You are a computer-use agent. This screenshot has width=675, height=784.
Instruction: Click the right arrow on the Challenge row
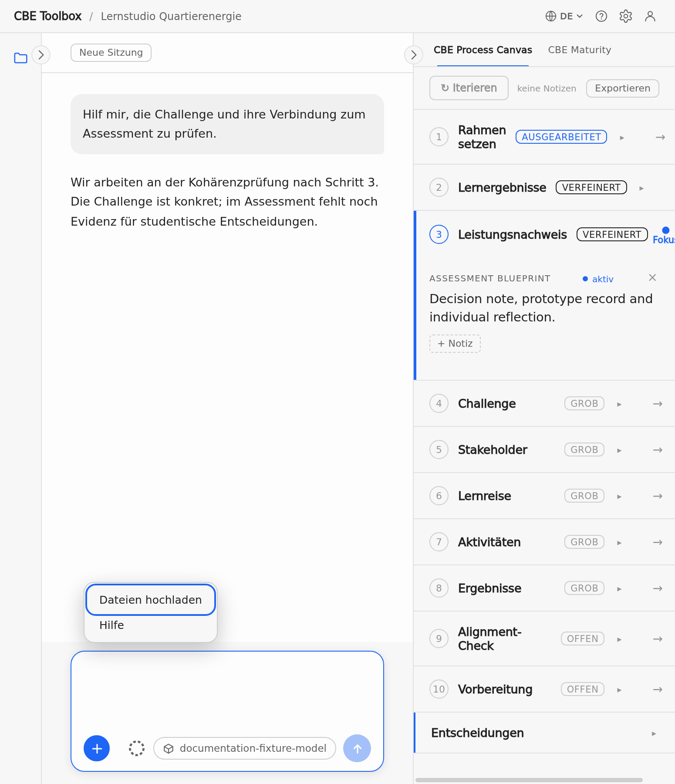[658, 404]
